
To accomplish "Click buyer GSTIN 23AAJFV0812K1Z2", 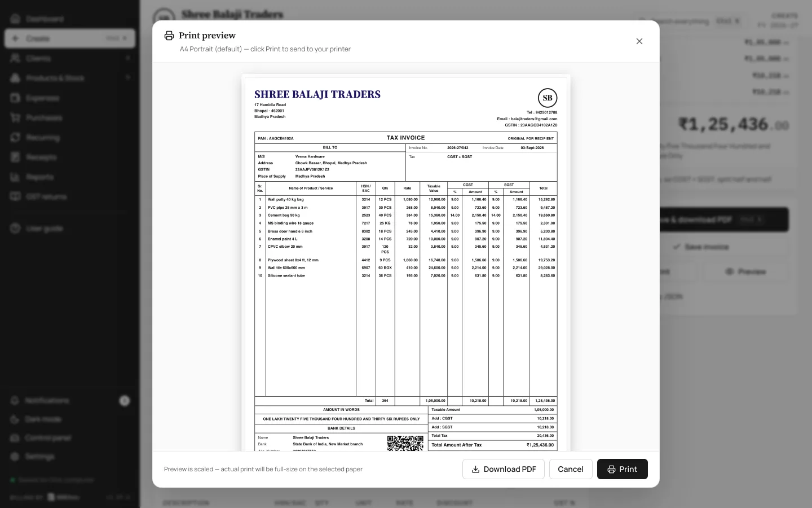I will click(312, 169).
